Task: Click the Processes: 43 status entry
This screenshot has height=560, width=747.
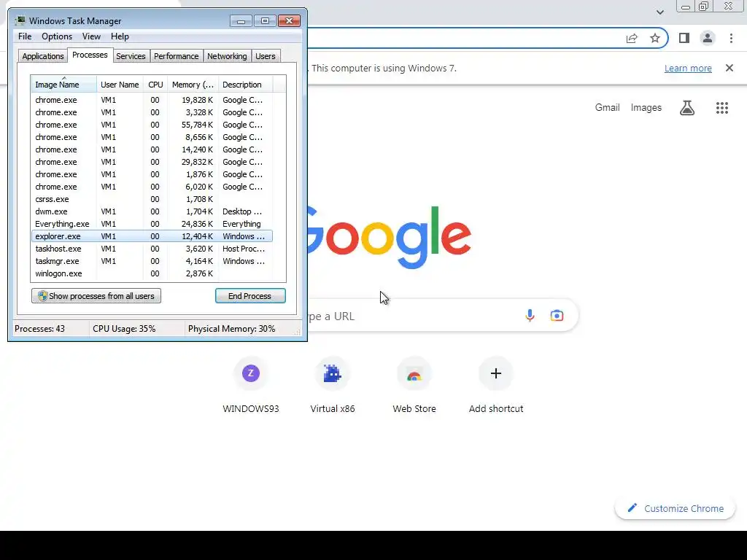Action: (39, 329)
